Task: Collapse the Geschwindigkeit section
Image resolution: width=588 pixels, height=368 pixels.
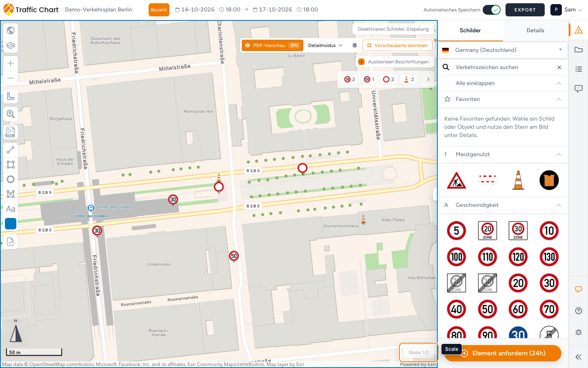Action: pyautogui.click(x=559, y=205)
